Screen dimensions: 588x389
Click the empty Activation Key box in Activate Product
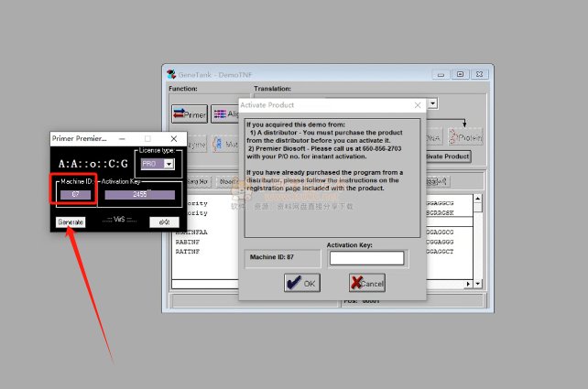click(x=366, y=258)
